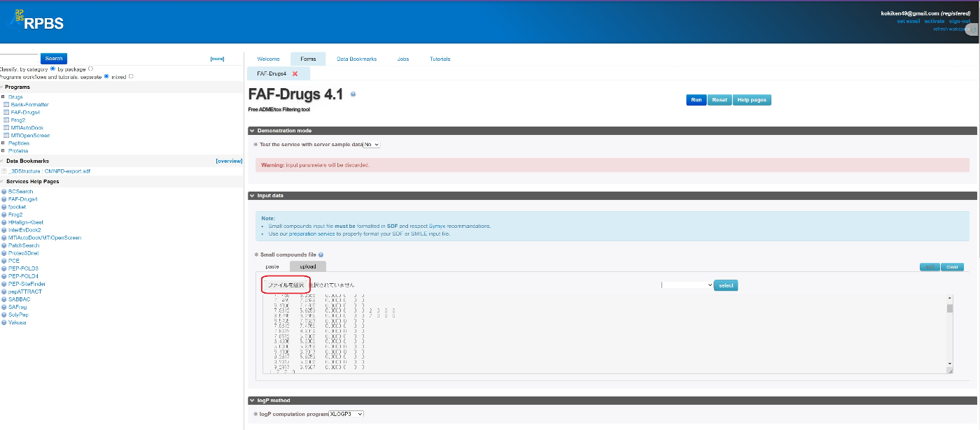Close the FAF-Drugs4 form tab with red X
The image size is (980, 430).
click(x=295, y=73)
